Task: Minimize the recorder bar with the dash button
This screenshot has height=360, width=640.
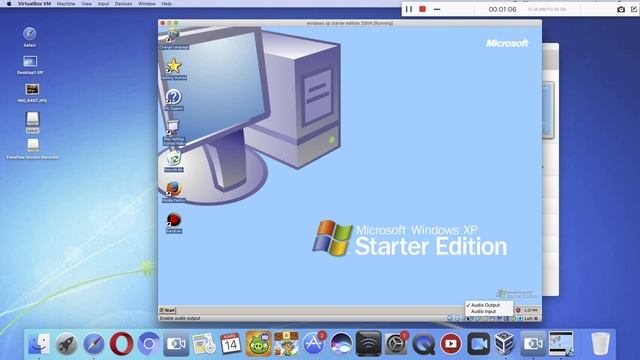Action: (437, 9)
